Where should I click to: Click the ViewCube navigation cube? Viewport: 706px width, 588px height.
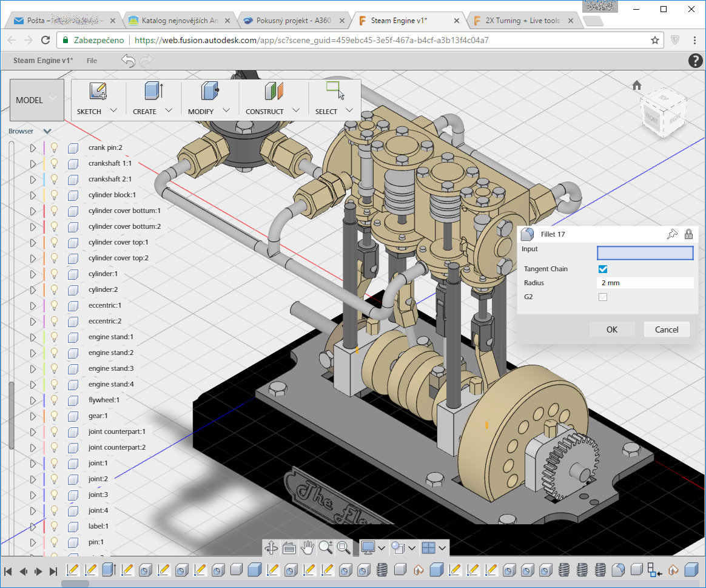point(664,114)
